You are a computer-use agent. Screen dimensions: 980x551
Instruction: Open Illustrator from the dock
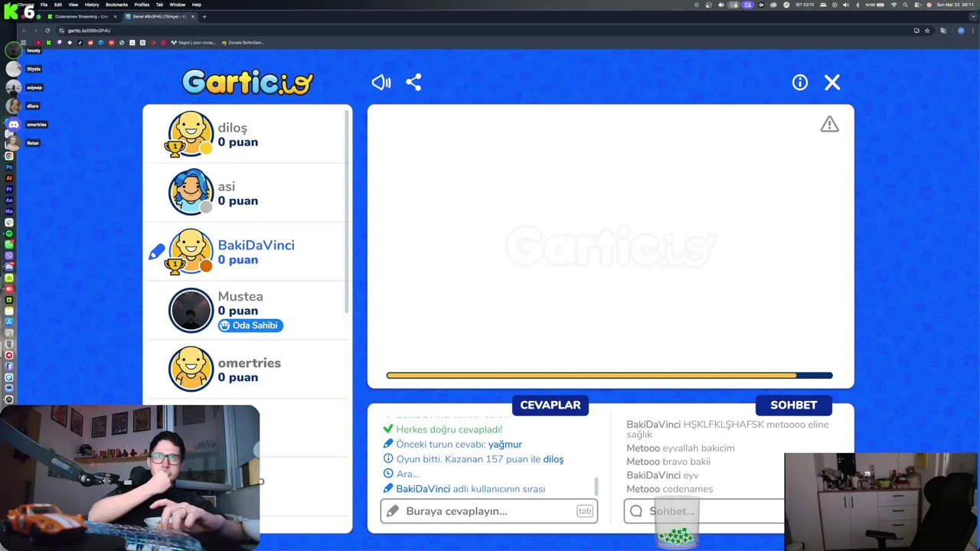[x=9, y=178]
